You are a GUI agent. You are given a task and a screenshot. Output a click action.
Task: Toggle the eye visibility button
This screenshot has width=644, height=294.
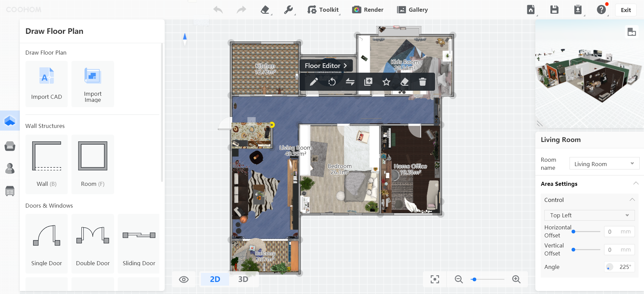coord(184,279)
